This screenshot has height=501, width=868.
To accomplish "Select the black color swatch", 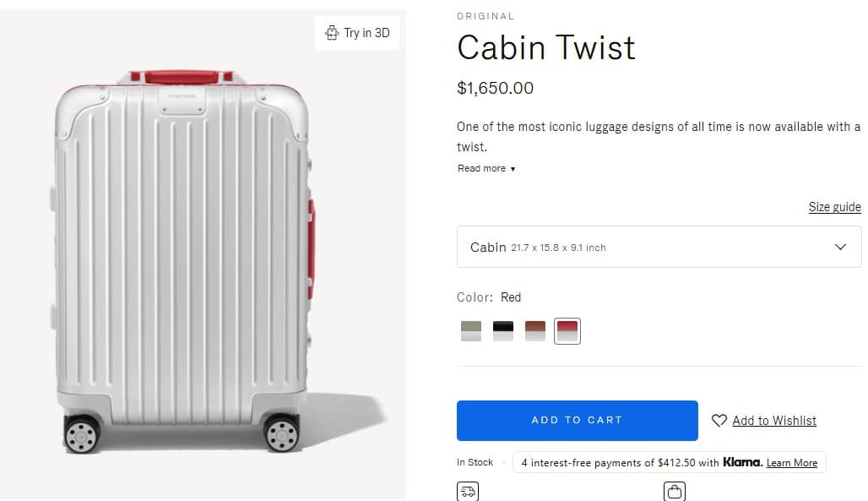I will click(503, 330).
